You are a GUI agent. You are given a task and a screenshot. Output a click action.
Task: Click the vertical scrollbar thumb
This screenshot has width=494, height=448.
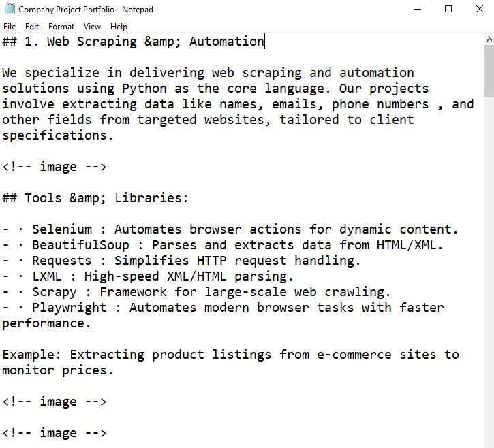tap(489, 71)
